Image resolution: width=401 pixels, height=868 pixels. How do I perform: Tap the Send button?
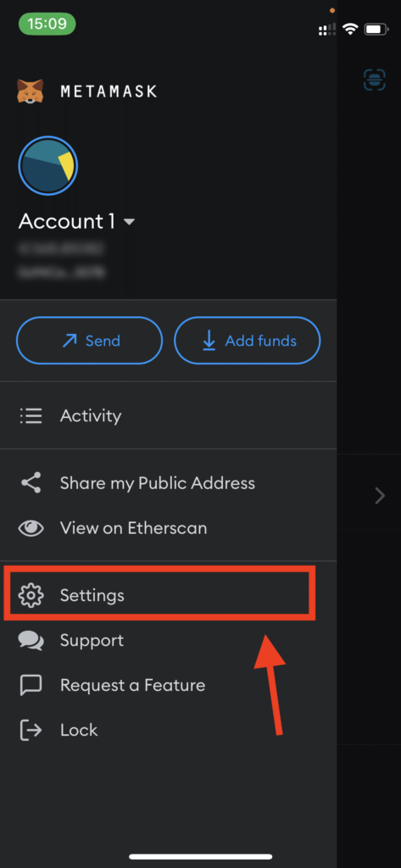[x=90, y=341]
